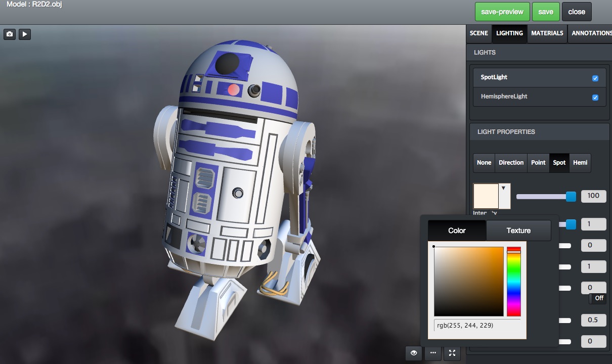The image size is (612, 364).
Task: Click the Intensity slider handle
Action: pos(571,224)
